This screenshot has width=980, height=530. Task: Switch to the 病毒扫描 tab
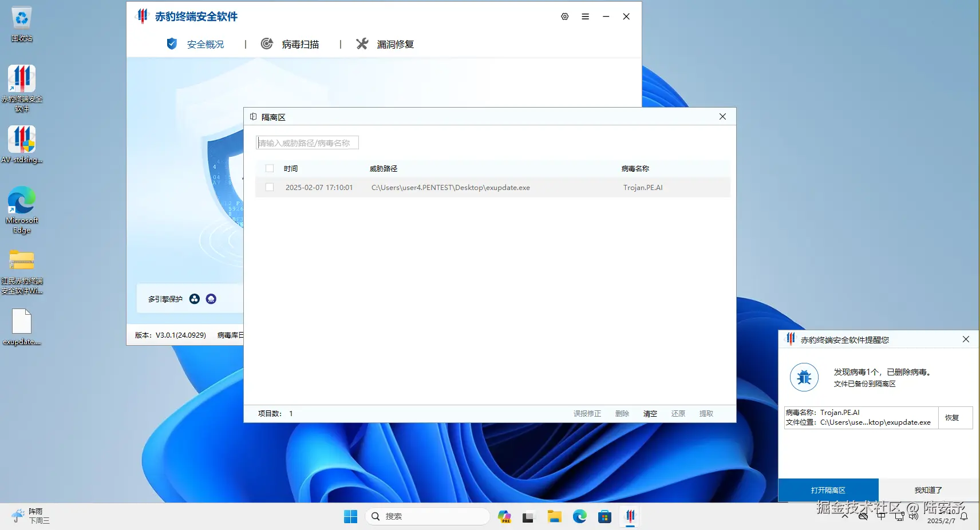pos(290,44)
